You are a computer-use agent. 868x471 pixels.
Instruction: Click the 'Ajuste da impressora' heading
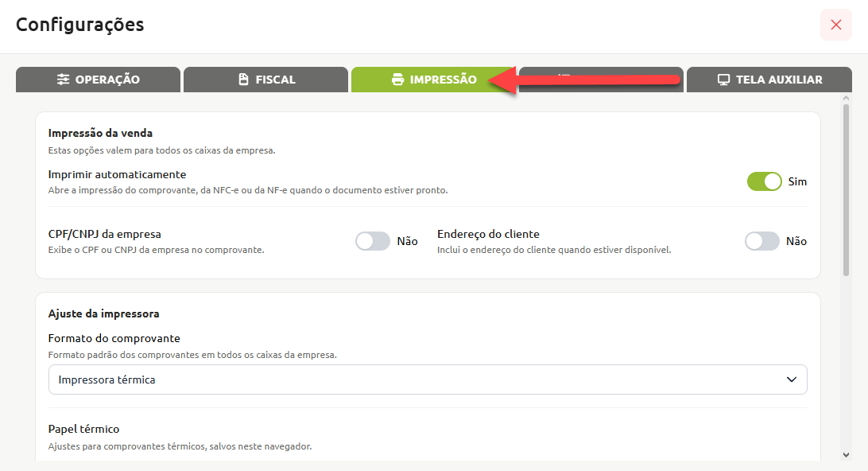pos(103,313)
